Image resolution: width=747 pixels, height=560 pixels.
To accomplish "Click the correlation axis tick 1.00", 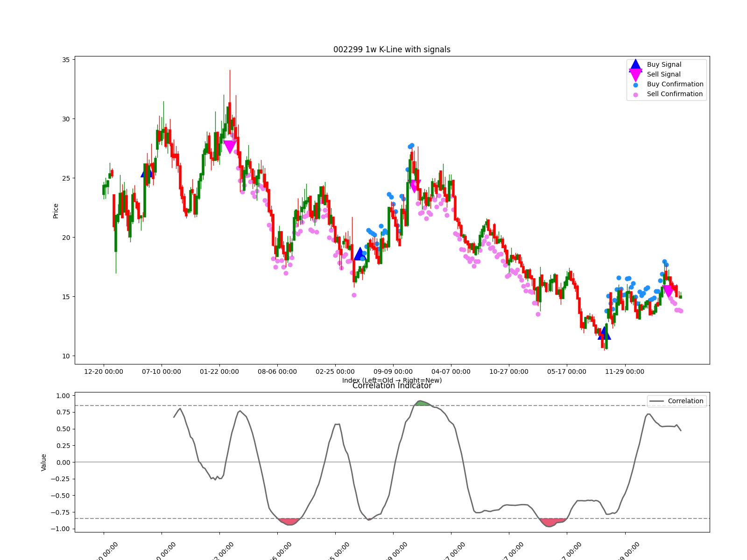I will point(63,396).
